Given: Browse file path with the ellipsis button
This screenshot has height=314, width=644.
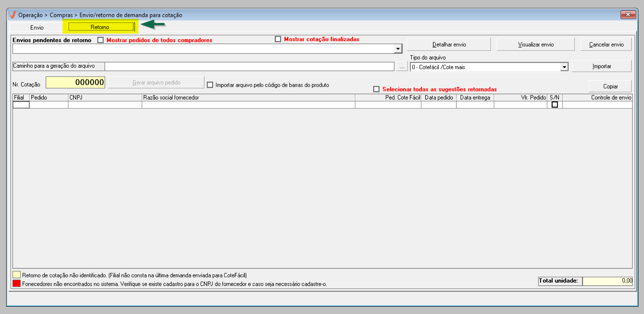Looking at the screenshot, I should pyautogui.click(x=402, y=67).
